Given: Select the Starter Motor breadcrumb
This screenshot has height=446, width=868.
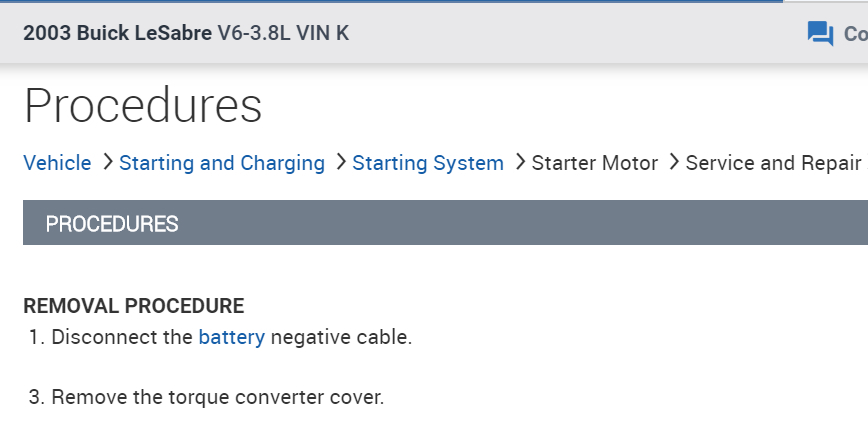Looking at the screenshot, I should pos(595,163).
